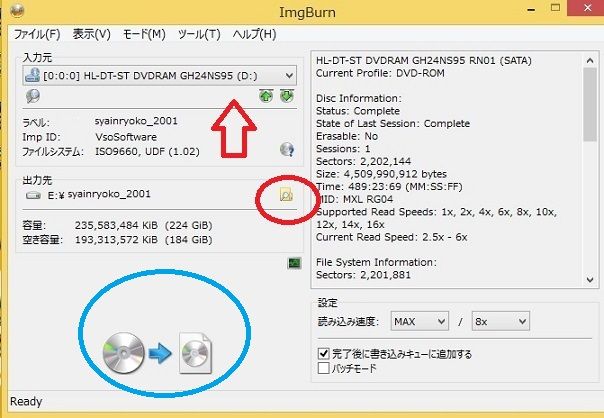Click the Current Read Speed: 2.5x - 6x line
This screenshot has height=418, width=604.
(392, 237)
